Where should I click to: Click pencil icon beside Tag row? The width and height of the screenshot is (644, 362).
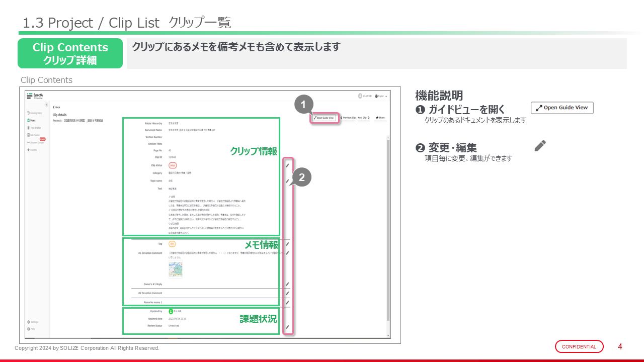click(x=288, y=244)
